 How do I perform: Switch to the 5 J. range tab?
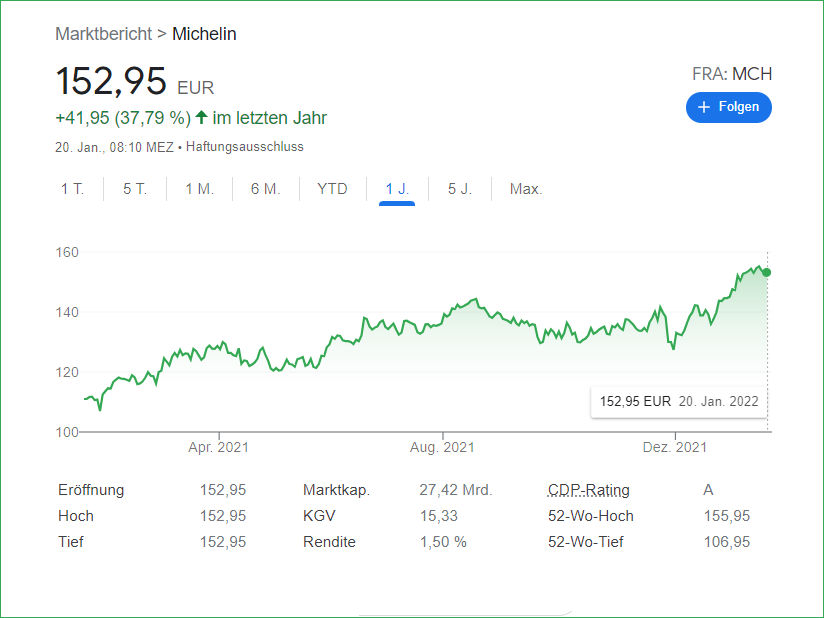[460, 189]
